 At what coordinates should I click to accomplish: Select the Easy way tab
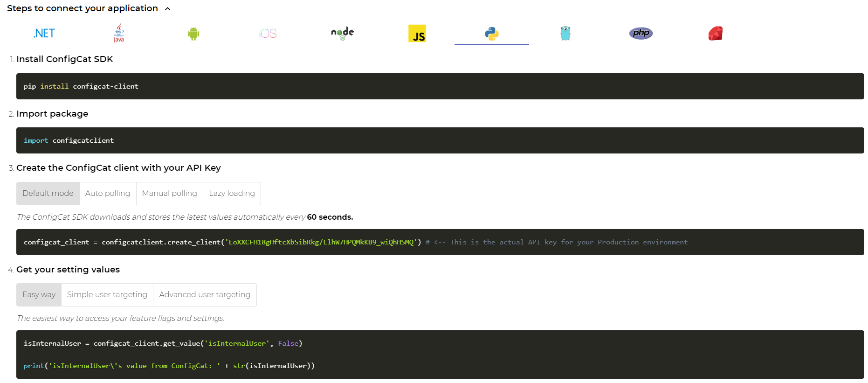coord(39,295)
